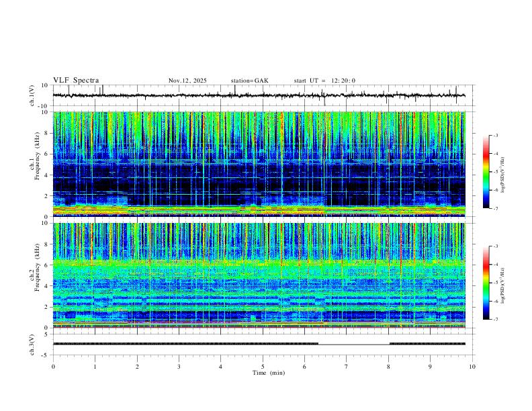The height and width of the screenshot is (411, 532).
Task: Click the "-3" label on upper color bar
Action: 495,135
